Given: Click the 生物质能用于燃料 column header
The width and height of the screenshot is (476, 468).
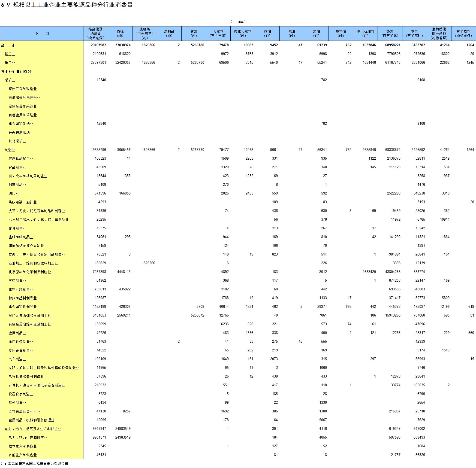Looking at the screenshot, I should click(439, 34).
